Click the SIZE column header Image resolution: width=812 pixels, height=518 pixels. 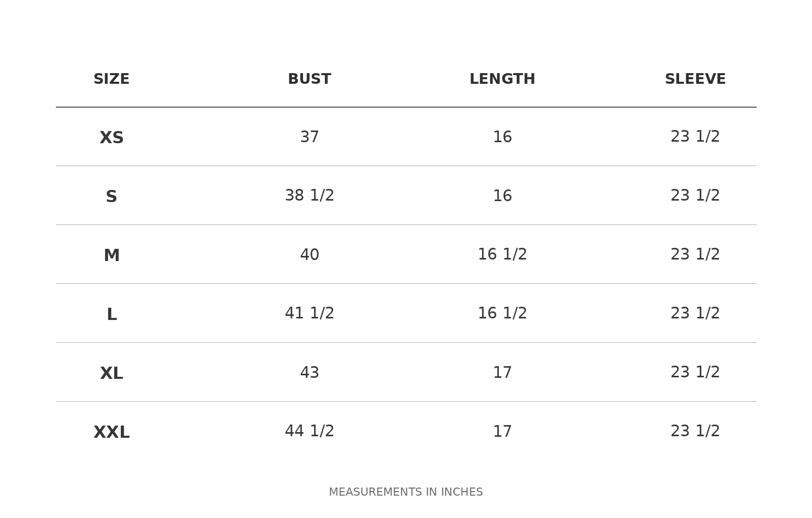point(112,79)
